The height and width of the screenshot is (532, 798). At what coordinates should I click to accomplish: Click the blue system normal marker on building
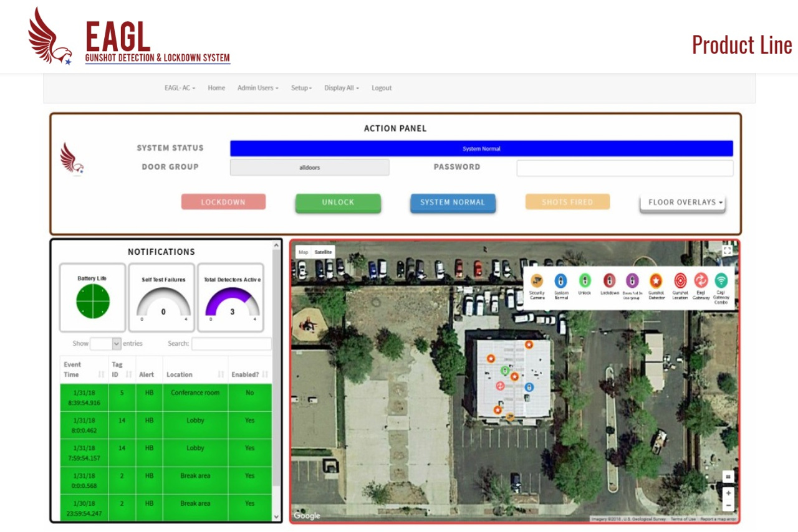coord(529,387)
